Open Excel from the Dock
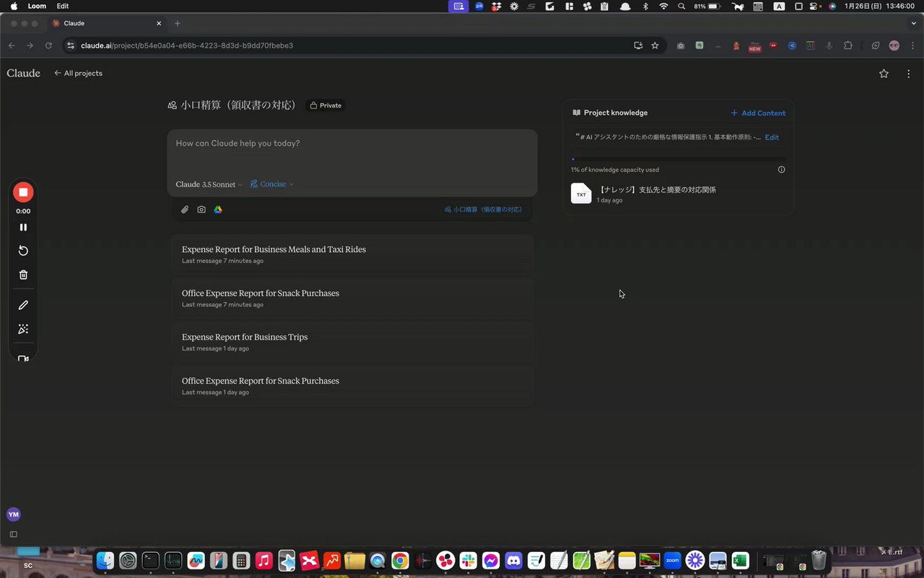Viewport: 924px width, 578px height. (740, 560)
